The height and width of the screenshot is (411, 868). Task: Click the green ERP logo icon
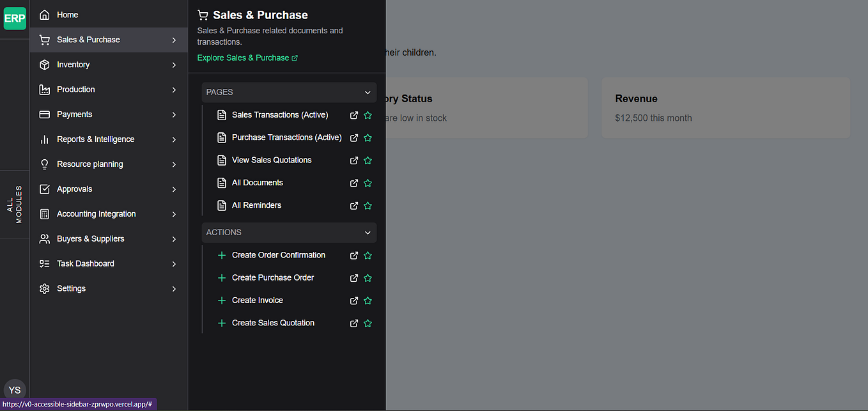15,19
